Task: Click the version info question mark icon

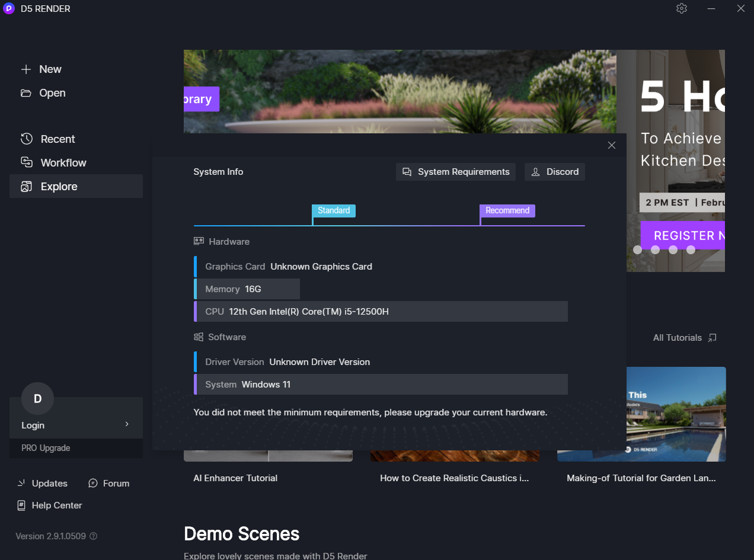Action: click(x=93, y=536)
